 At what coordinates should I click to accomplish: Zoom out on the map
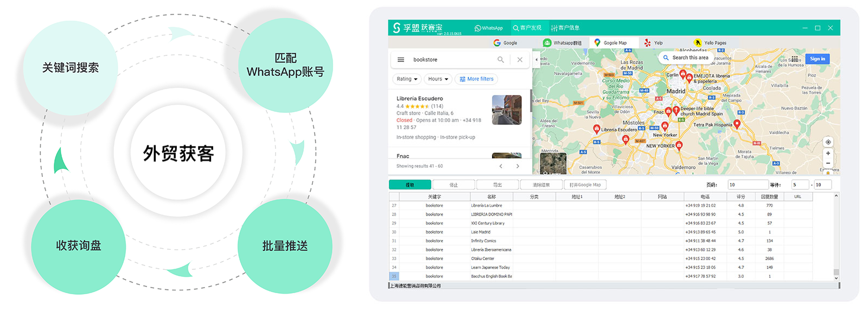(828, 163)
